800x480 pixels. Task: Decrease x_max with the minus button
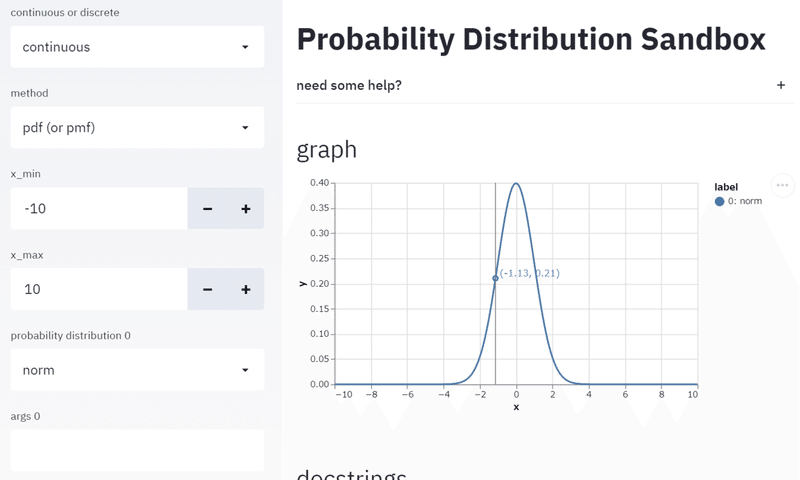[x=207, y=289]
